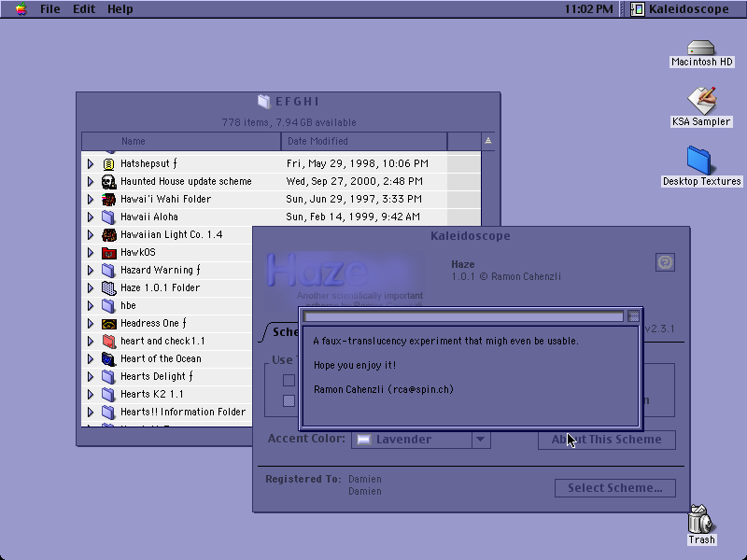
Task: Expand the Hearts K2 1.1 folder
Action: click(91, 395)
